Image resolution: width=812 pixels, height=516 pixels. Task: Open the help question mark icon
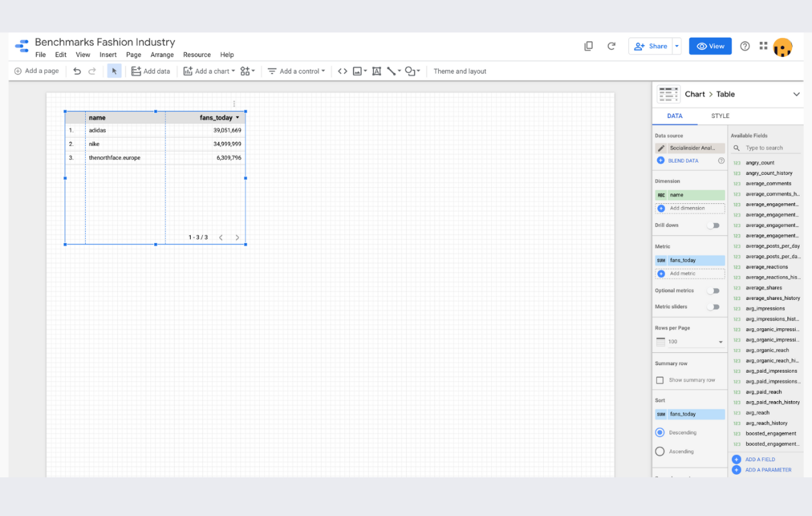[745, 46]
